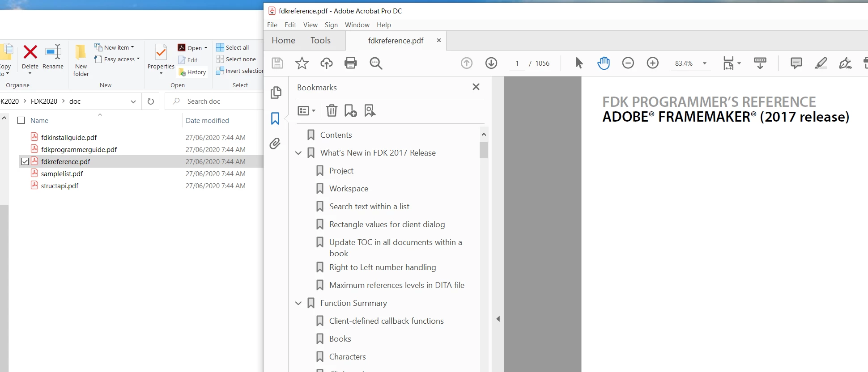Click Select none in Explorer ribbon
The width and height of the screenshot is (868, 372).
236,59
